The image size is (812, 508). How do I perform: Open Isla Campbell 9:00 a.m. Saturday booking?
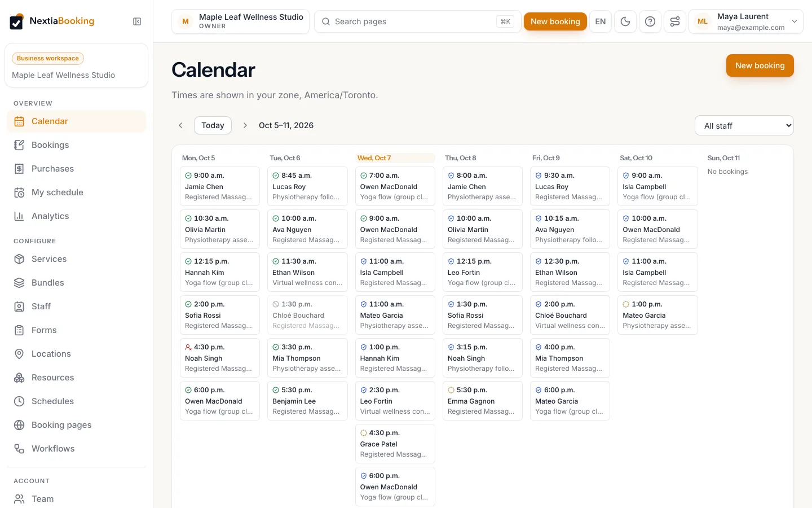tap(657, 186)
